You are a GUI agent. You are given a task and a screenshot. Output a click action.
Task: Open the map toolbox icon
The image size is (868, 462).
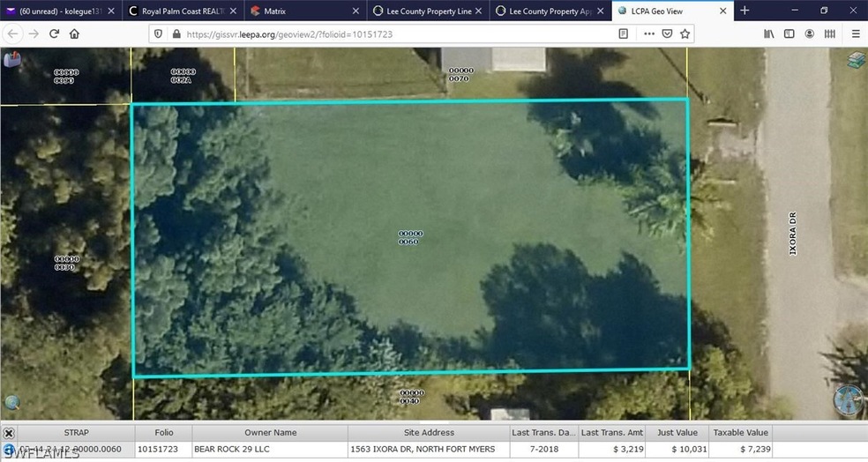(x=14, y=60)
